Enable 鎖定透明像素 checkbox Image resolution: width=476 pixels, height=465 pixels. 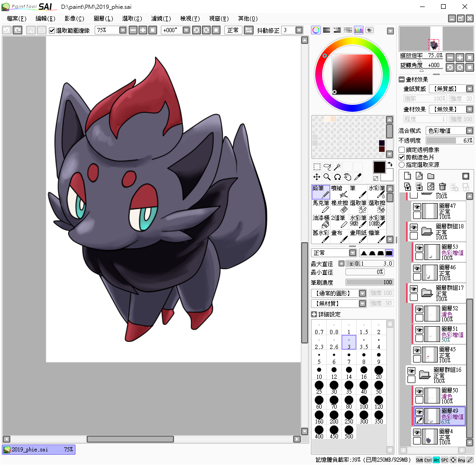(401, 150)
